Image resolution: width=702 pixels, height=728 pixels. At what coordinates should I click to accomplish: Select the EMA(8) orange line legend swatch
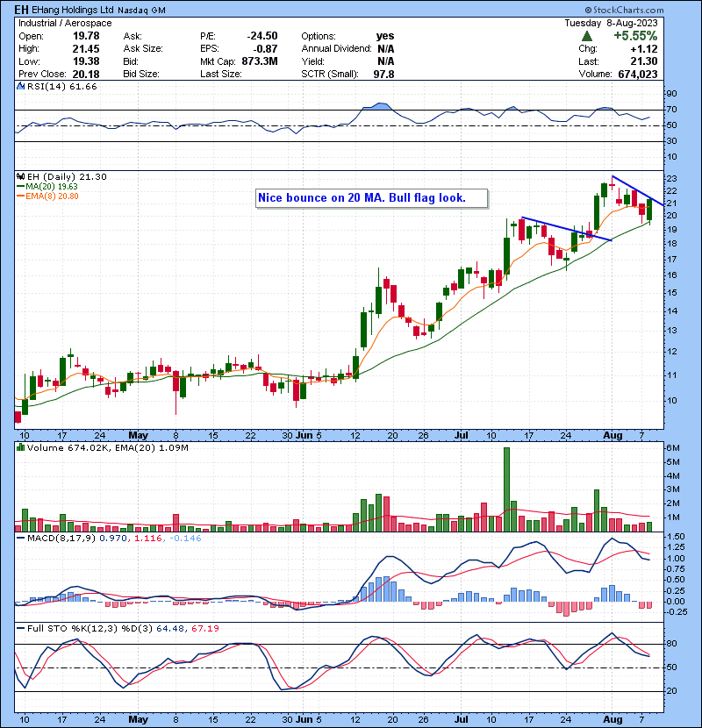tap(19, 196)
